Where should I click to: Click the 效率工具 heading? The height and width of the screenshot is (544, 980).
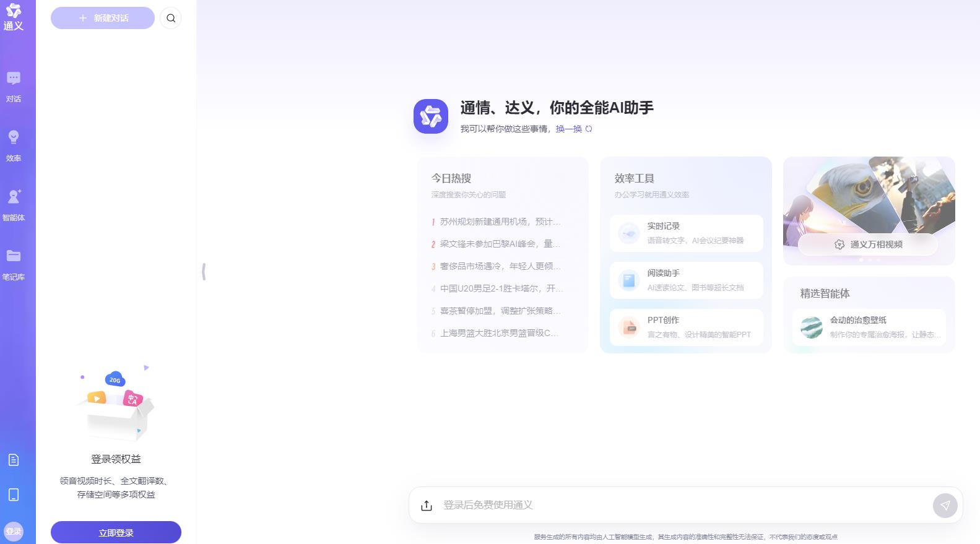coord(635,178)
